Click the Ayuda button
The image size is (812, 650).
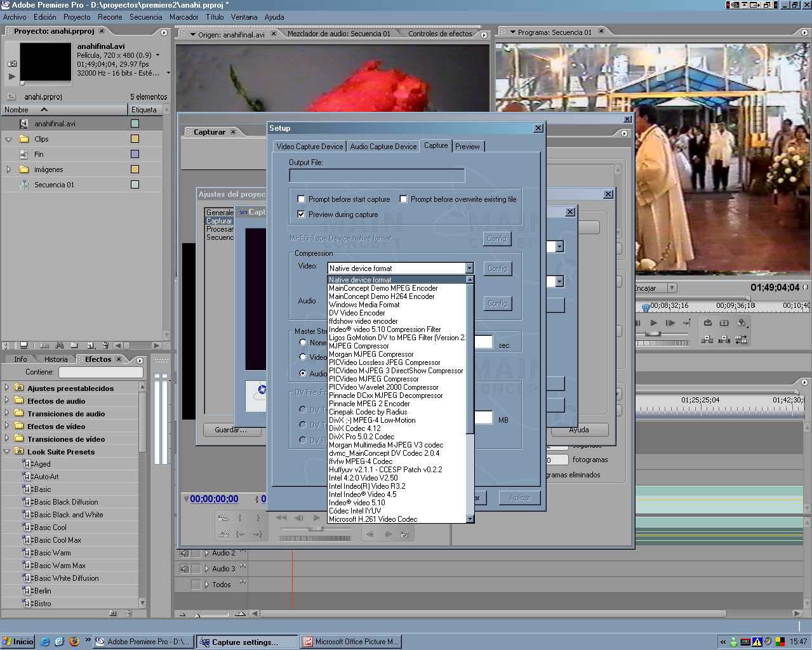[578, 430]
